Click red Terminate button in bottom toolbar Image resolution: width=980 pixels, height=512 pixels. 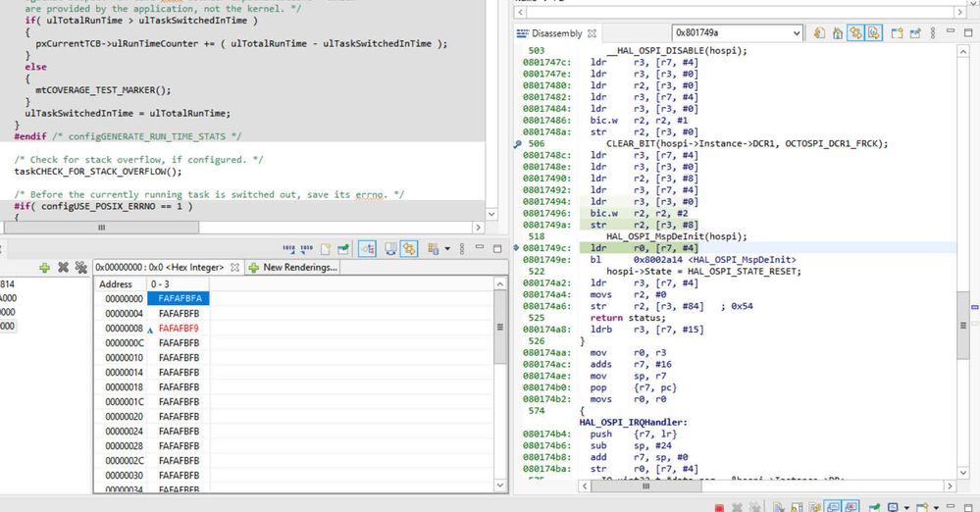point(719,507)
